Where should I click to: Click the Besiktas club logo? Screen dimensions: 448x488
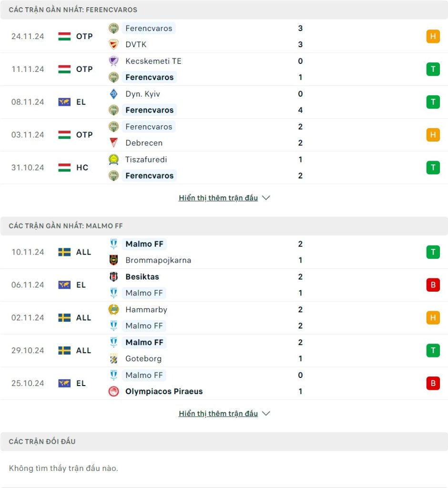click(113, 277)
